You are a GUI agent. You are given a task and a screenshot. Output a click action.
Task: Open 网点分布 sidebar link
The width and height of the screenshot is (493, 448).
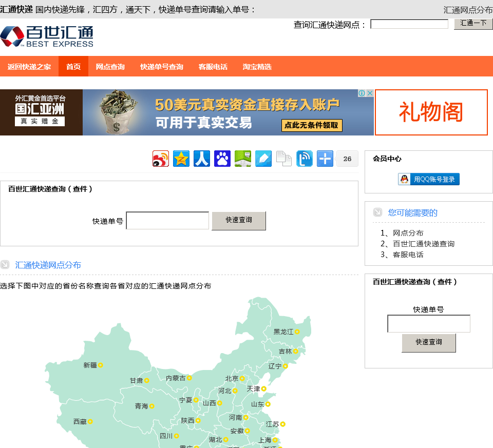408,233
